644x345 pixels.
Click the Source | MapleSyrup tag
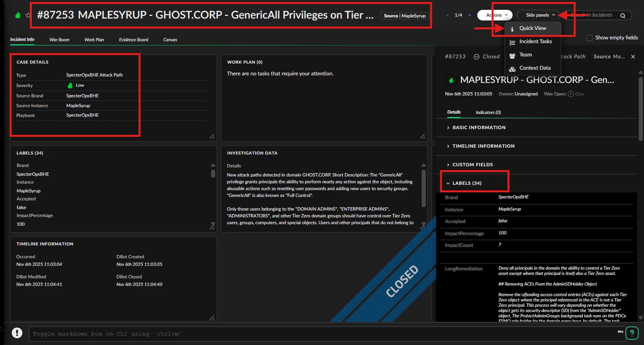[405, 16]
